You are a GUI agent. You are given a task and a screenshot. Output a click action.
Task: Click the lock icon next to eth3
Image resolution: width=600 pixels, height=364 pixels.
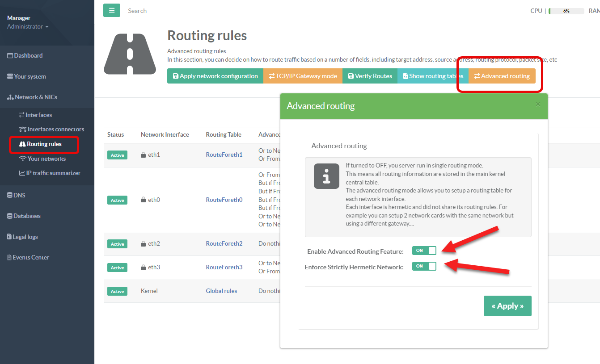(x=144, y=268)
